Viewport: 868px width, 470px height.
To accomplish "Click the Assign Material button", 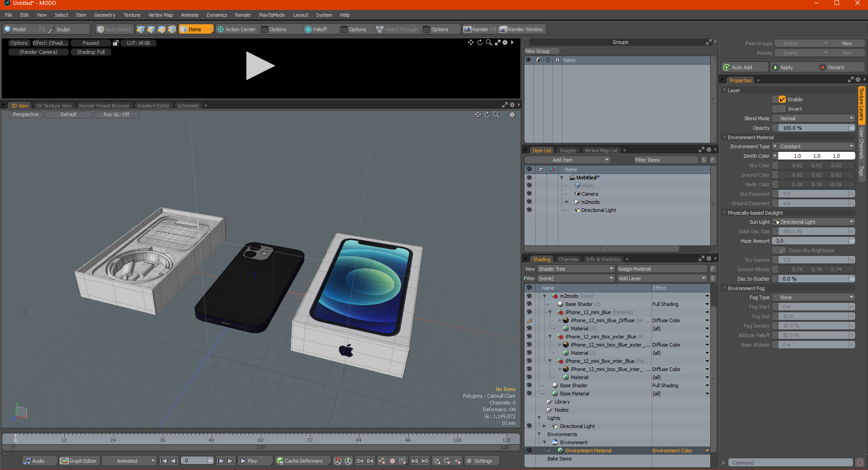I will (x=662, y=269).
